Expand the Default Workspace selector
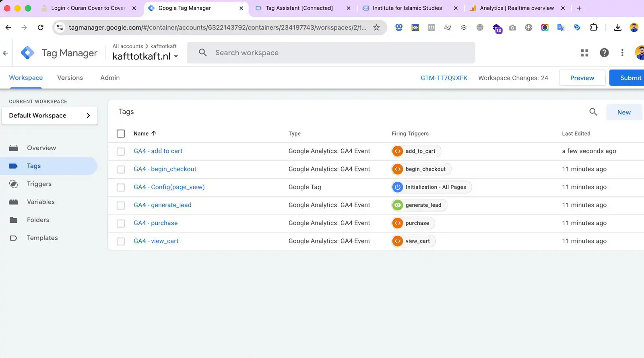 [x=50, y=115]
